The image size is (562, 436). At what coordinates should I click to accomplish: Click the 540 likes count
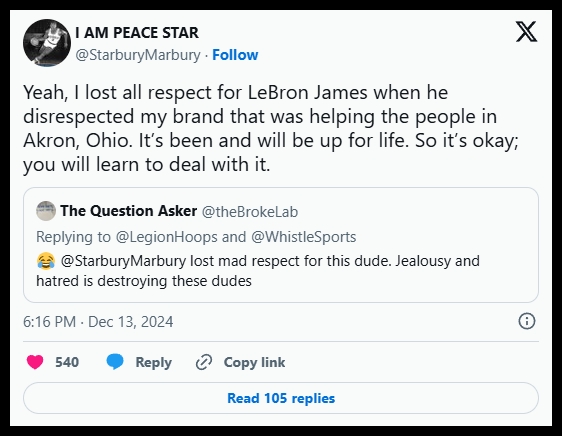(67, 362)
